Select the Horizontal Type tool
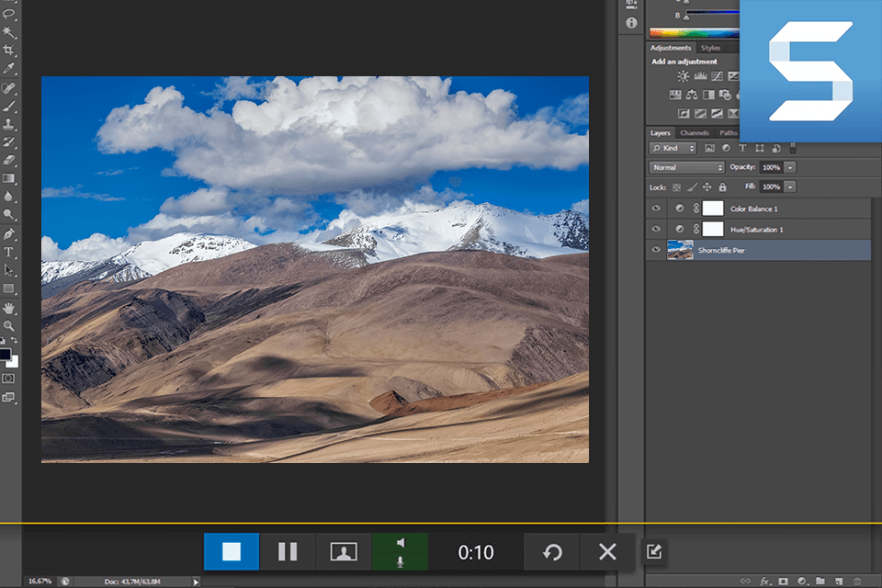This screenshot has height=588, width=882. click(x=9, y=252)
